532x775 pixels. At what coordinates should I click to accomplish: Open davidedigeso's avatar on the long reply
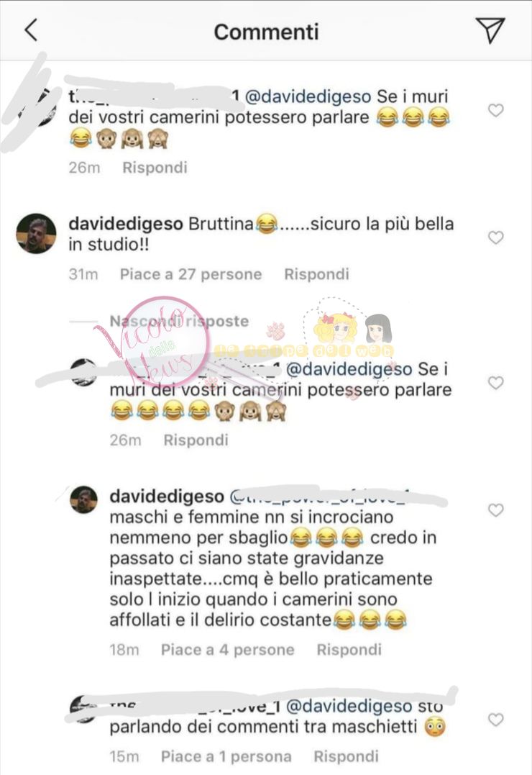(83, 499)
